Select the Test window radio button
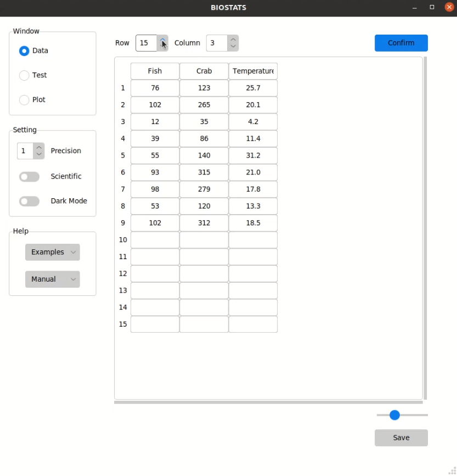The width and height of the screenshot is (457, 476). (x=24, y=75)
